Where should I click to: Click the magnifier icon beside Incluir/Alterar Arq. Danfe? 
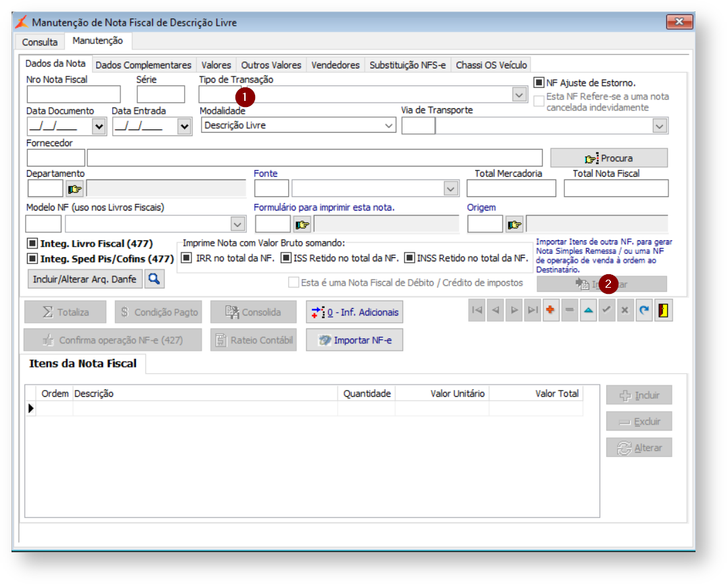(x=154, y=278)
